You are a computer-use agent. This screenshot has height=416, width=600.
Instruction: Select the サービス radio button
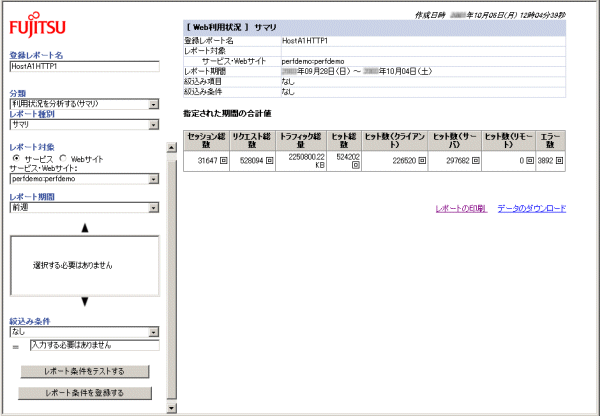click(x=16, y=158)
